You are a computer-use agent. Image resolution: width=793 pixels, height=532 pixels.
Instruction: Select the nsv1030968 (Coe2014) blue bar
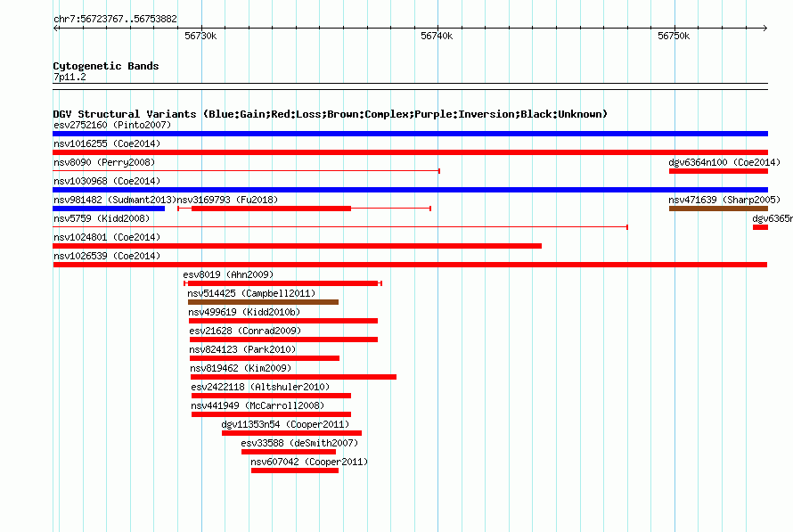410,190
